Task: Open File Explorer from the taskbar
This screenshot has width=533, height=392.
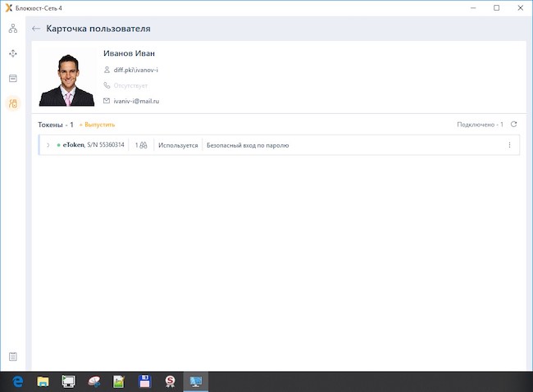Action: 43,381
